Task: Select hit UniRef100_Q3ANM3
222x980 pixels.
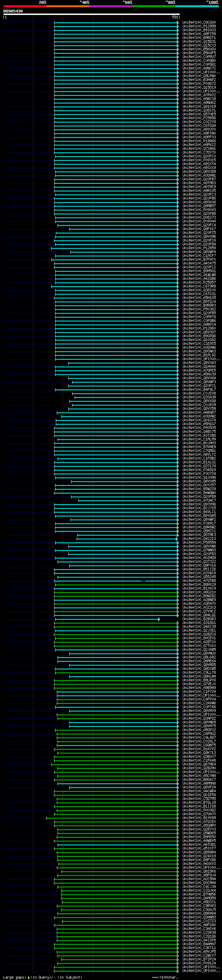Action: pos(199,918)
